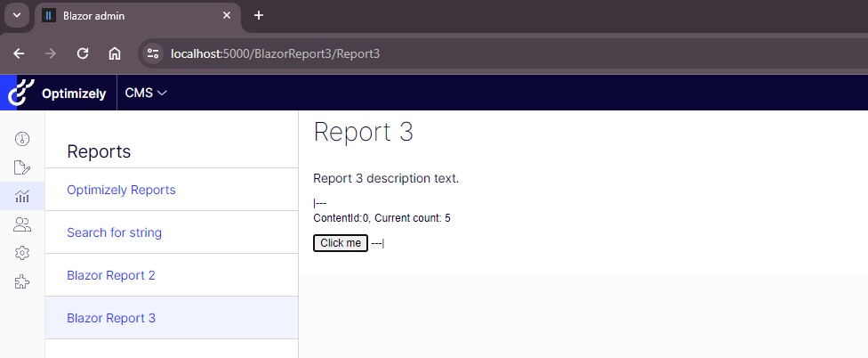
Task: Click the Reports panel heading
Action: [x=99, y=151]
